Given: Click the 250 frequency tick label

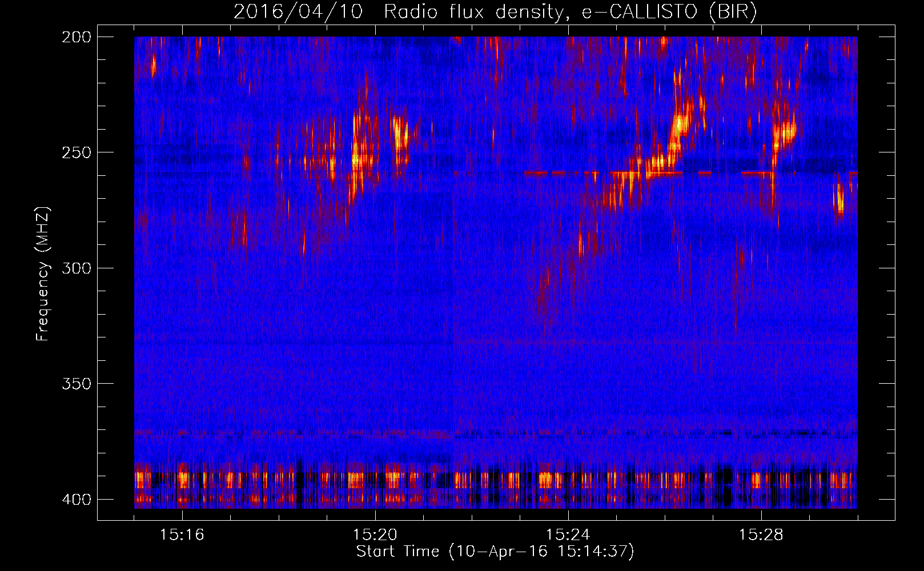Looking at the screenshot, I should 76,152.
